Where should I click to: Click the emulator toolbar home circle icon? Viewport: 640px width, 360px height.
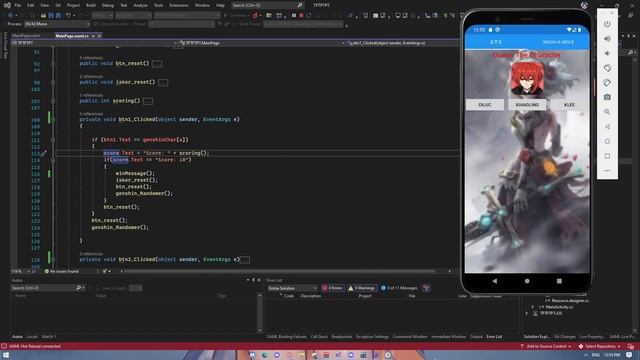click(607, 141)
